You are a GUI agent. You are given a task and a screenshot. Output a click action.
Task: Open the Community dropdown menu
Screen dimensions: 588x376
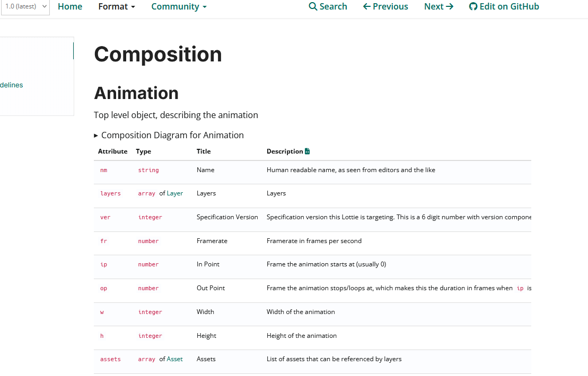point(179,7)
